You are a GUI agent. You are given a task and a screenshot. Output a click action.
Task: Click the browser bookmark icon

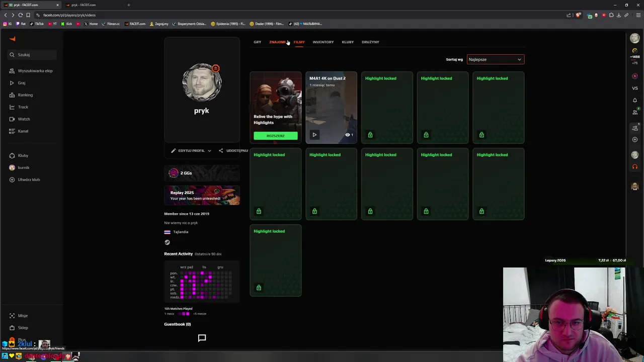pos(28,15)
